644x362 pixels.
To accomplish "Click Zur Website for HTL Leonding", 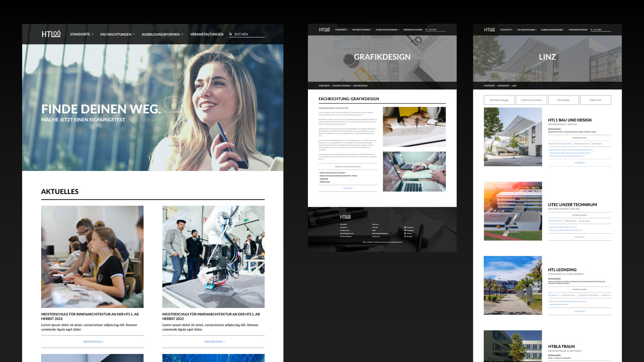I will [580, 311].
